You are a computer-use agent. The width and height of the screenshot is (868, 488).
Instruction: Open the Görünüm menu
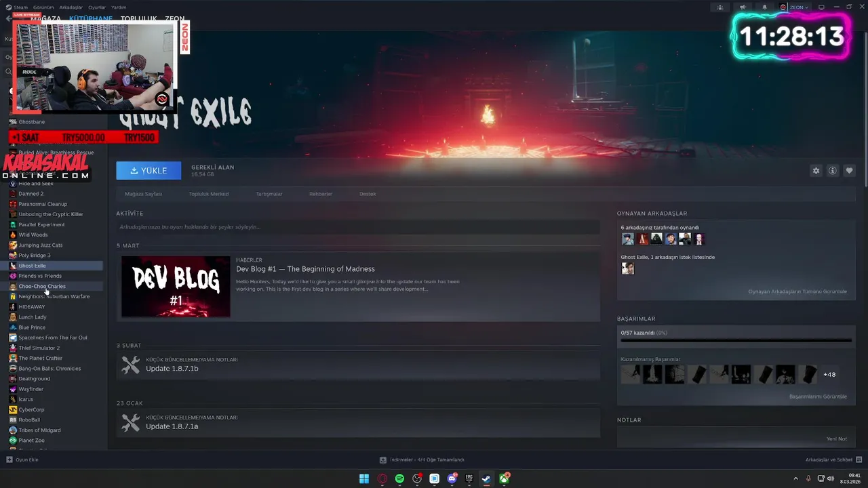43,7
